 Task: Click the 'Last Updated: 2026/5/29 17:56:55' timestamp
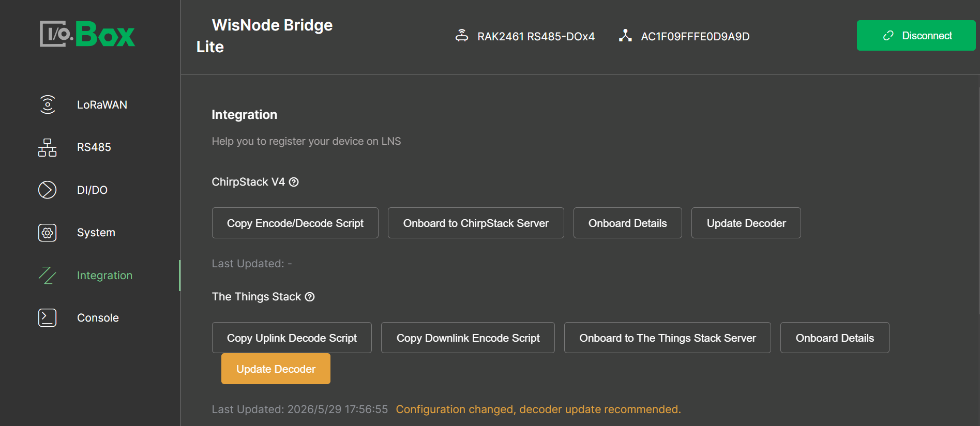300,409
